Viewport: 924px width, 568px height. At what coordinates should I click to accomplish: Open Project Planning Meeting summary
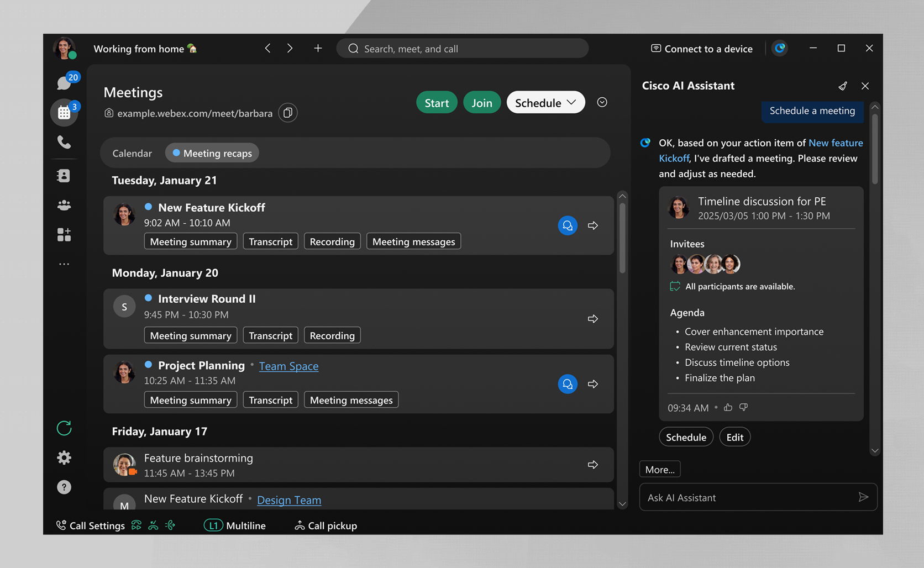(x=191, y=400)
